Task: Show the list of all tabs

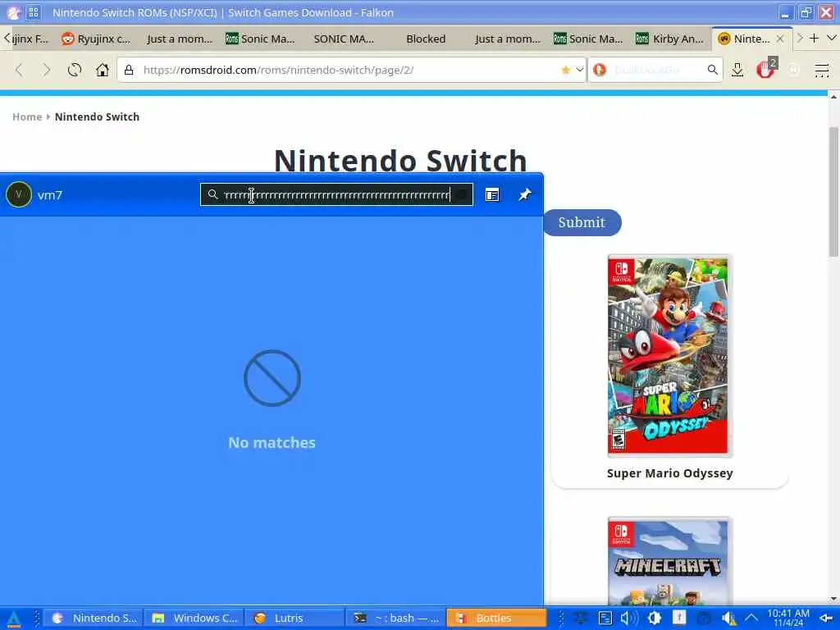Action: [x=832, y=38]
